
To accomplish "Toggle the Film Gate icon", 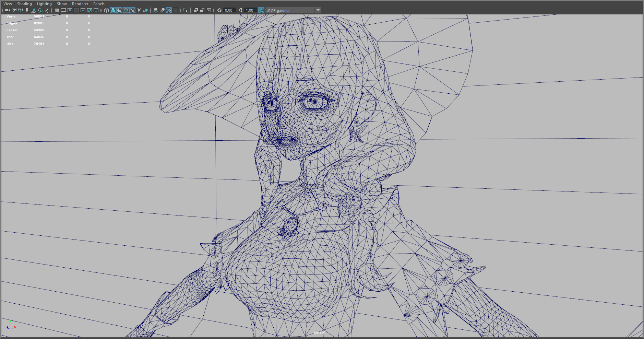I will 63,10.
